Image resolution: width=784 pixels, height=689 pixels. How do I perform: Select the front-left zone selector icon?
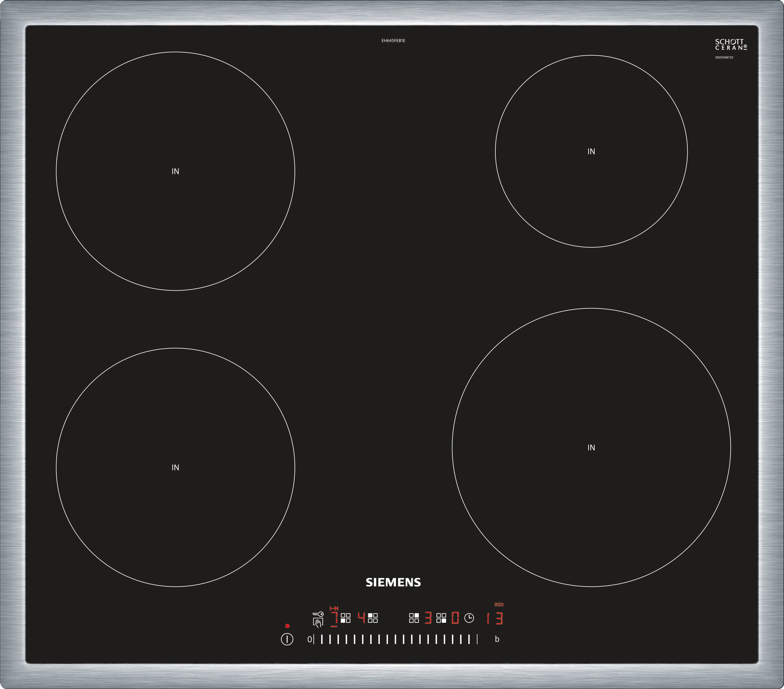345,618
